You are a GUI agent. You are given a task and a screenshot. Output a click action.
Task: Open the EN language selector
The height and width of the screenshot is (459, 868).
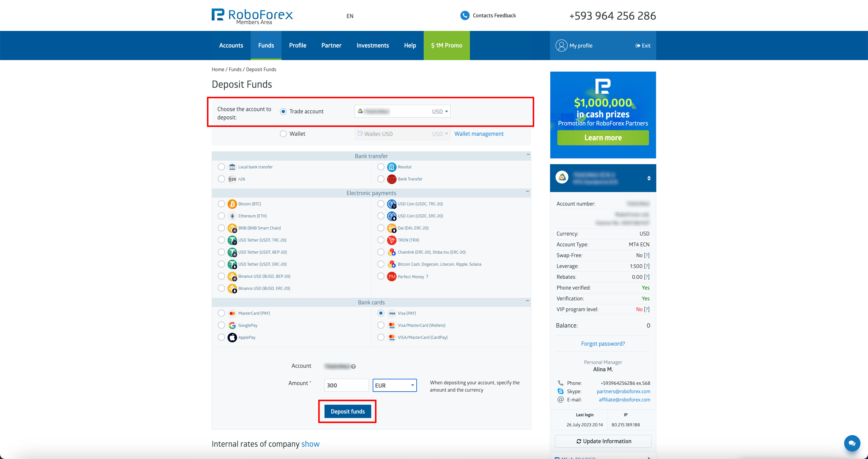click(x=350, y=16)
